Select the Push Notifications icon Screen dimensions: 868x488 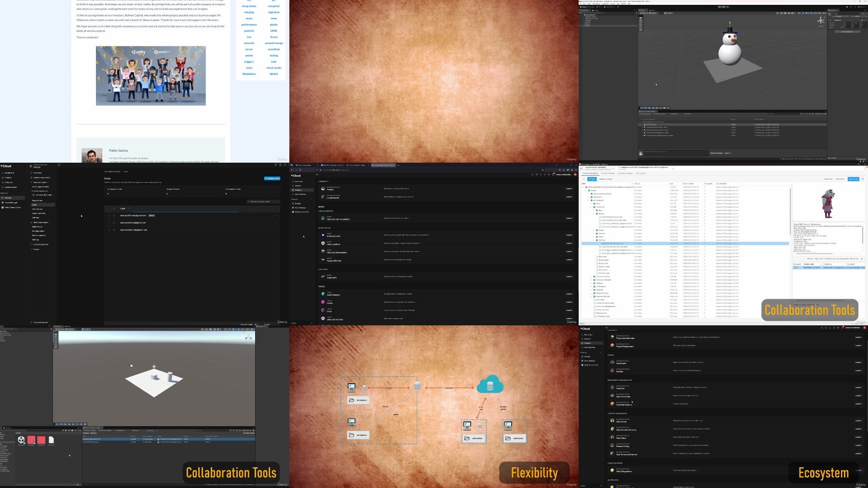[612, 404]
